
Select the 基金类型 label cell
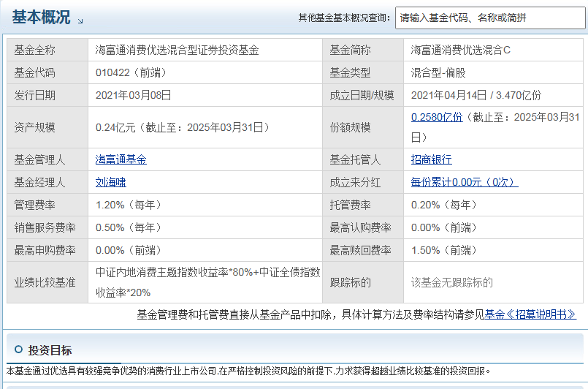tap(363, 72)
